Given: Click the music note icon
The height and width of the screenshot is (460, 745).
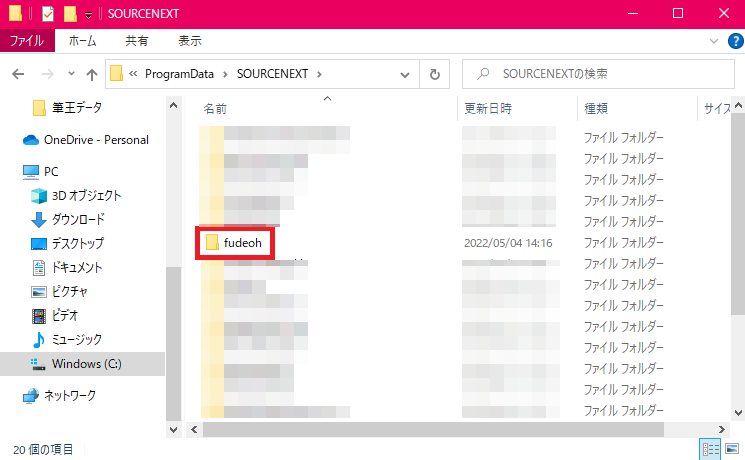Looking at the screenshot, I should point(38,339).
